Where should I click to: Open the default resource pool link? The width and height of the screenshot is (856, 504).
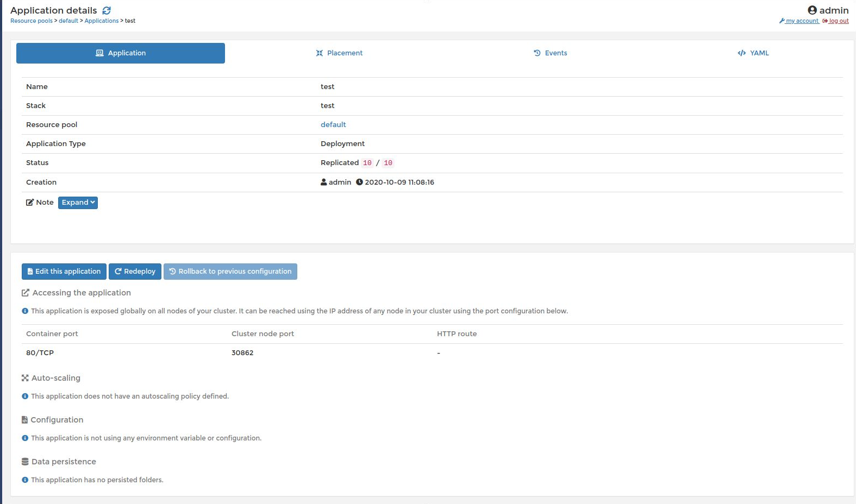click(x=333, y=125)
